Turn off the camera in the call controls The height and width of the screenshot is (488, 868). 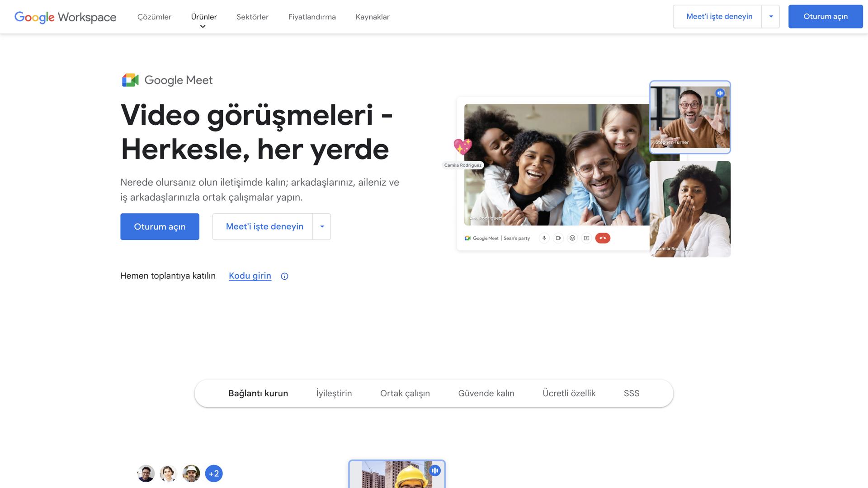558,238
